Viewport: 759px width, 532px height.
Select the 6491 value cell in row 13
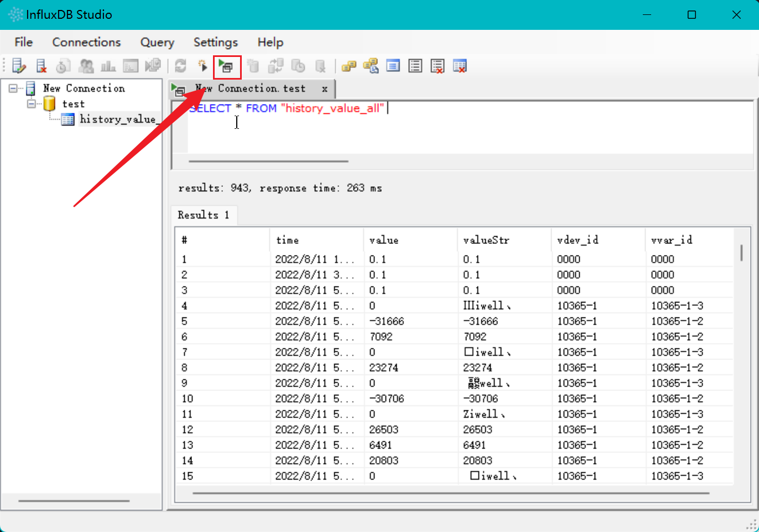pos(411,445)
